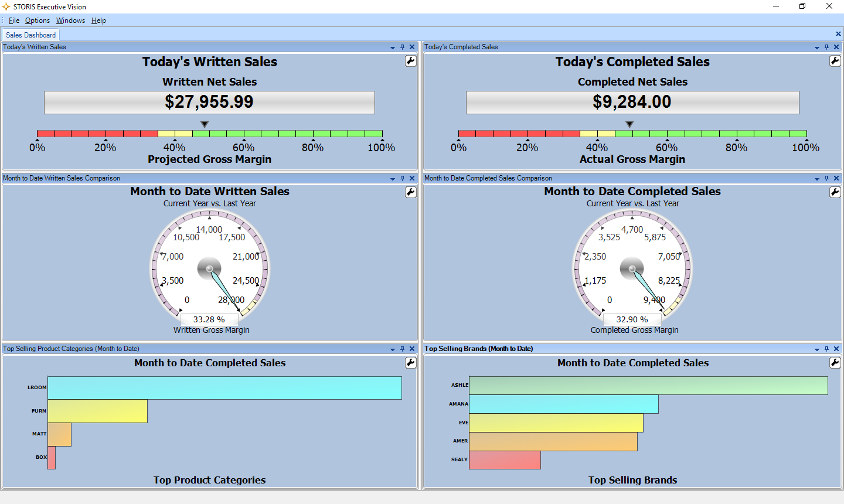
Task: Open wrench settings in Top Selling Brands panel
Action: (835, 363)
